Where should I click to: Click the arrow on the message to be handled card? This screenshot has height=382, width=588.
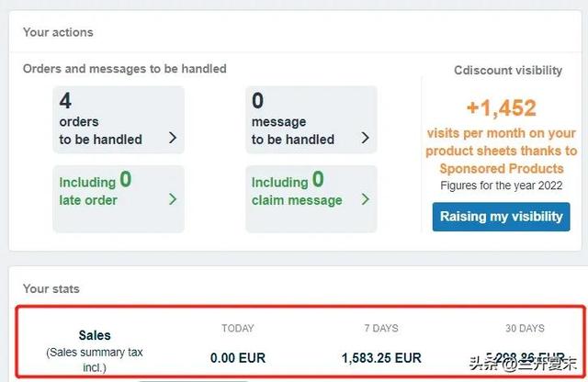pos(365,139)
